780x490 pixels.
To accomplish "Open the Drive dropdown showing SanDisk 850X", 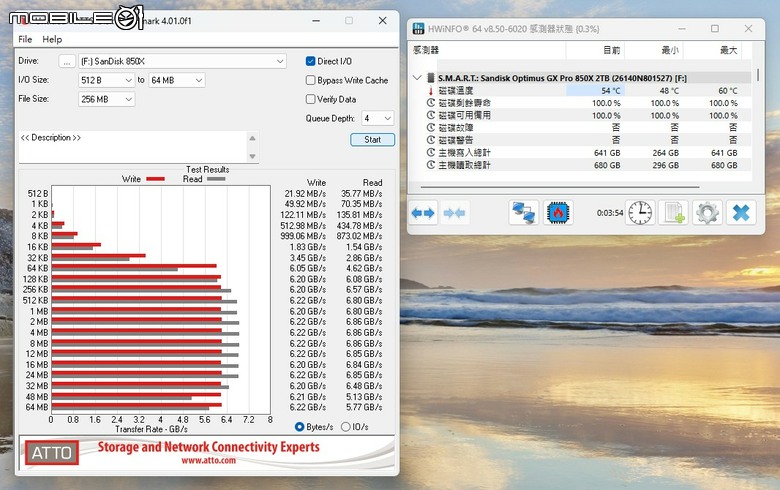I will click(x=182, y=61).
